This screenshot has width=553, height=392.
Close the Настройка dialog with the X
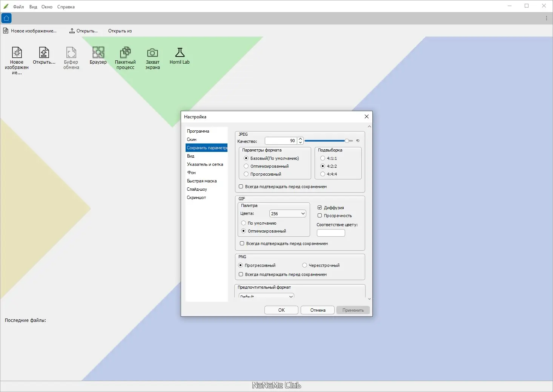366,116
